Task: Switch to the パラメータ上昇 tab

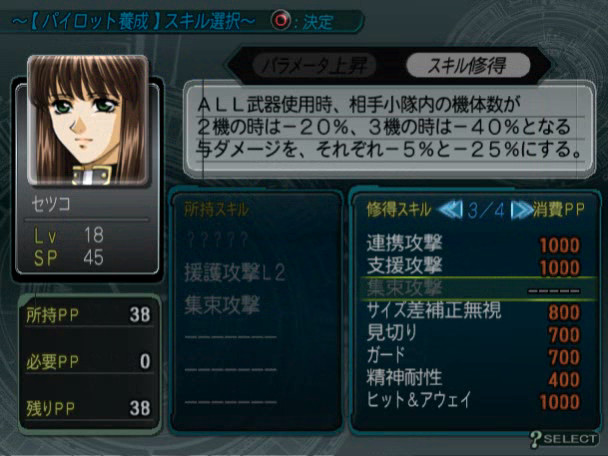Action: [x=314, y=65]
